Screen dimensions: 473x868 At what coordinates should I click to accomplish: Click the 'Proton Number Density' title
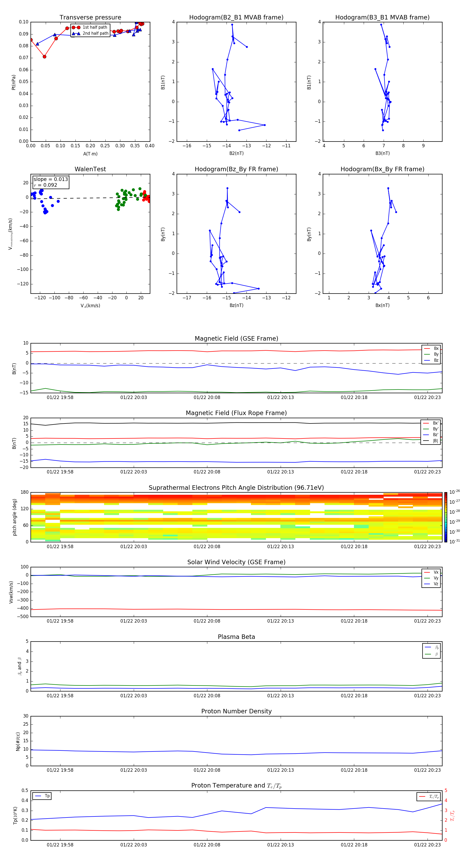[236, 711]
